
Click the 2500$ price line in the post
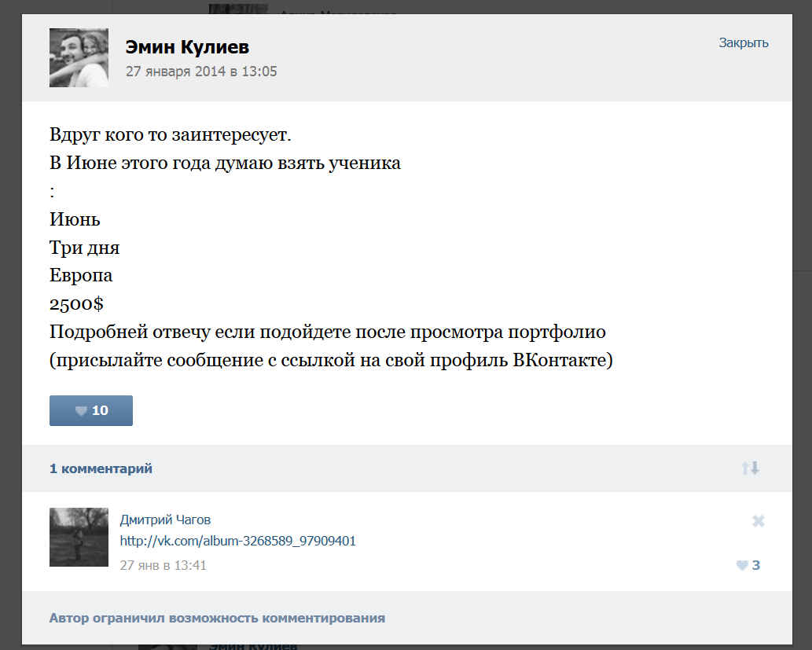[x=76, y=303]
